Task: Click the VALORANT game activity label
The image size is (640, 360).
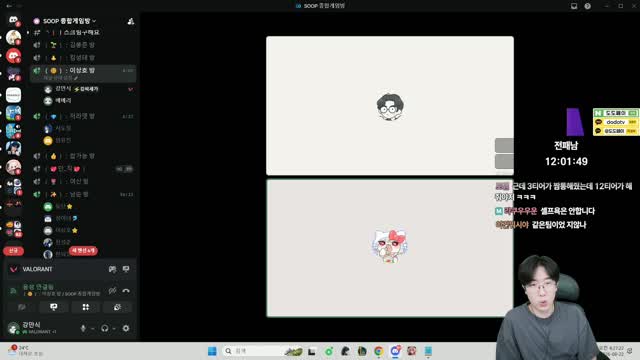Action: coord(37,269)
